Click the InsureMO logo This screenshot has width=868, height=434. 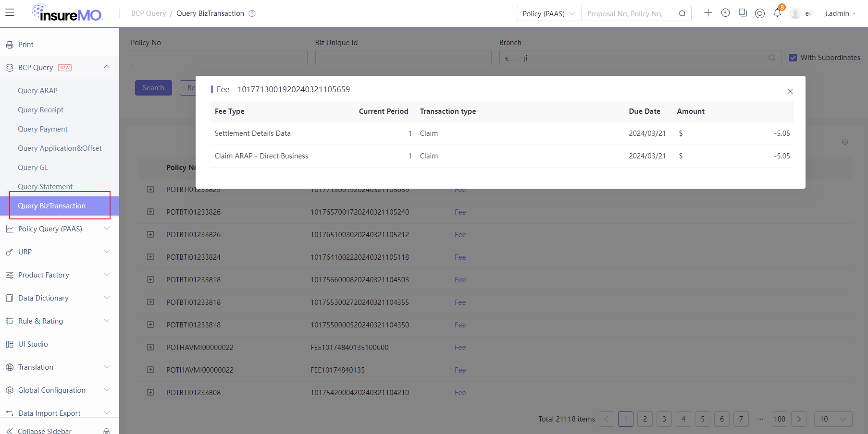point(67,13)
